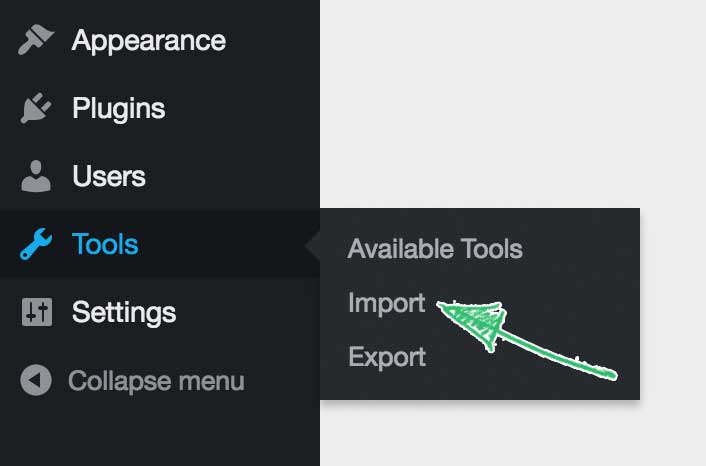Click the Settings sliders icon
706x466 pixels.
click(37, 312)
